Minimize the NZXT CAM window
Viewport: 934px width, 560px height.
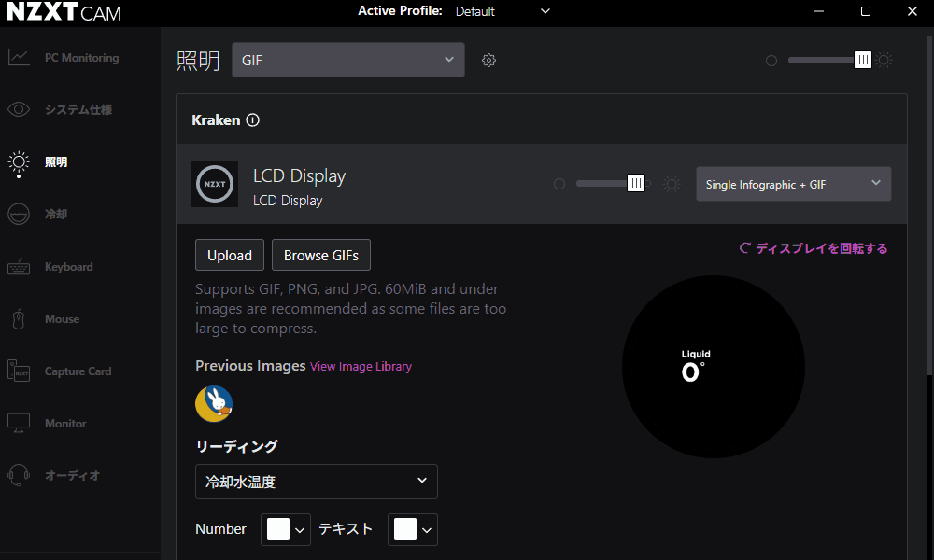819,11
